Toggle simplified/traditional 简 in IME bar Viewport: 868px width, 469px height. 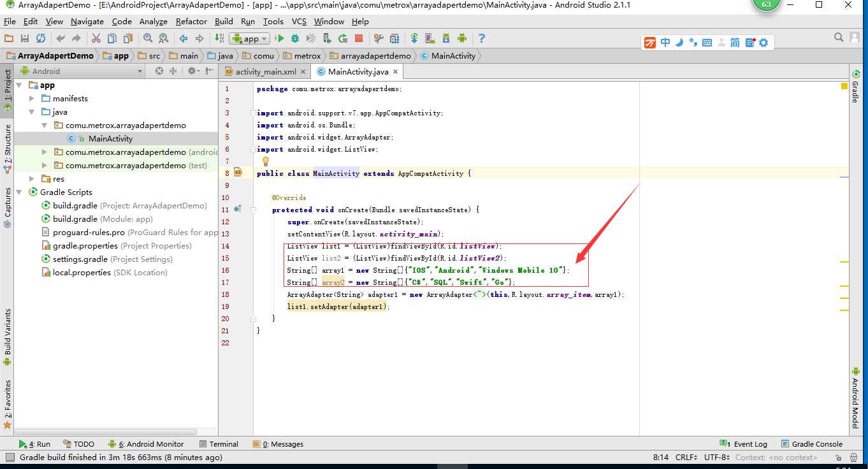pos(735,43)
